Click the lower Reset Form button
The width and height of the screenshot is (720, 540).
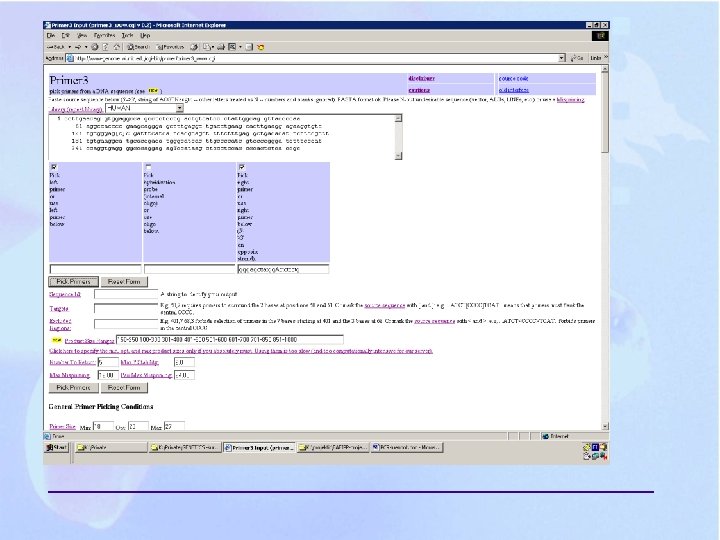(124, 388)
